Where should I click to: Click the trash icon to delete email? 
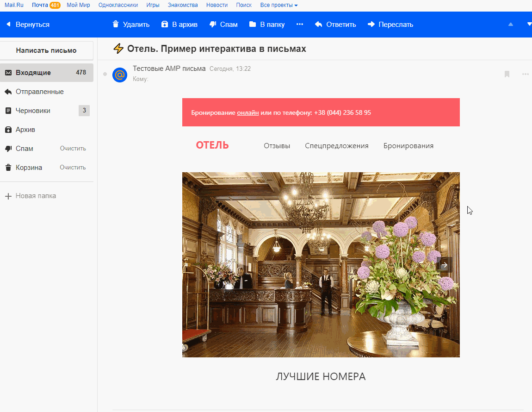pyautogui.click(x=116, y=25)
